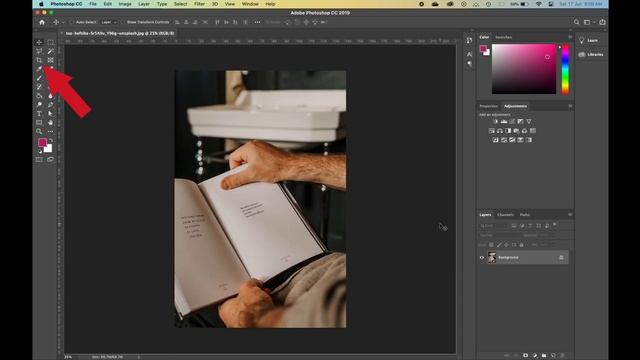The image size is (640, 360).
Task: Select the Crop tool
Action: [39, 60]
